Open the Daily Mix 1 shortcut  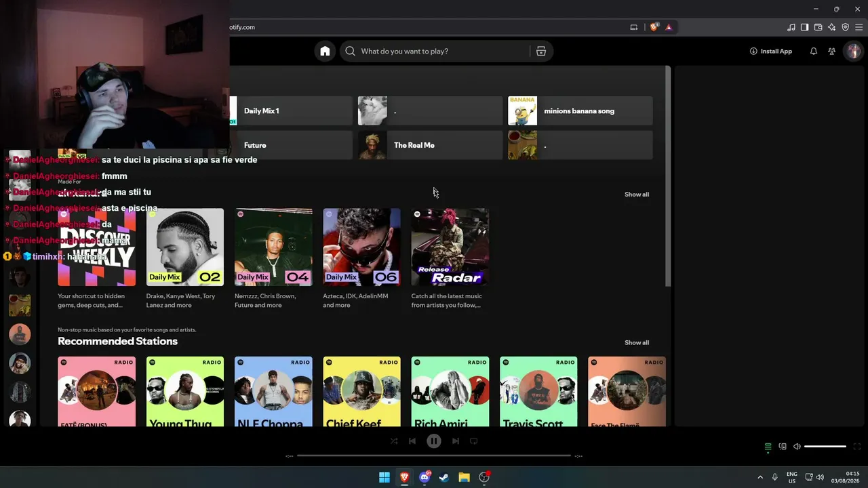point(291,110)
